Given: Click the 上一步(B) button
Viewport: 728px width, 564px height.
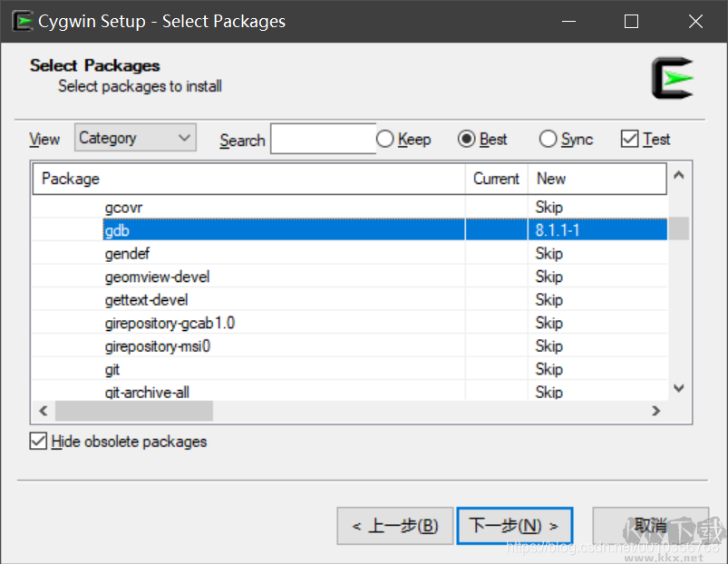Looking at the screenshot, I should pyautogui.click(x=394, y=525).
